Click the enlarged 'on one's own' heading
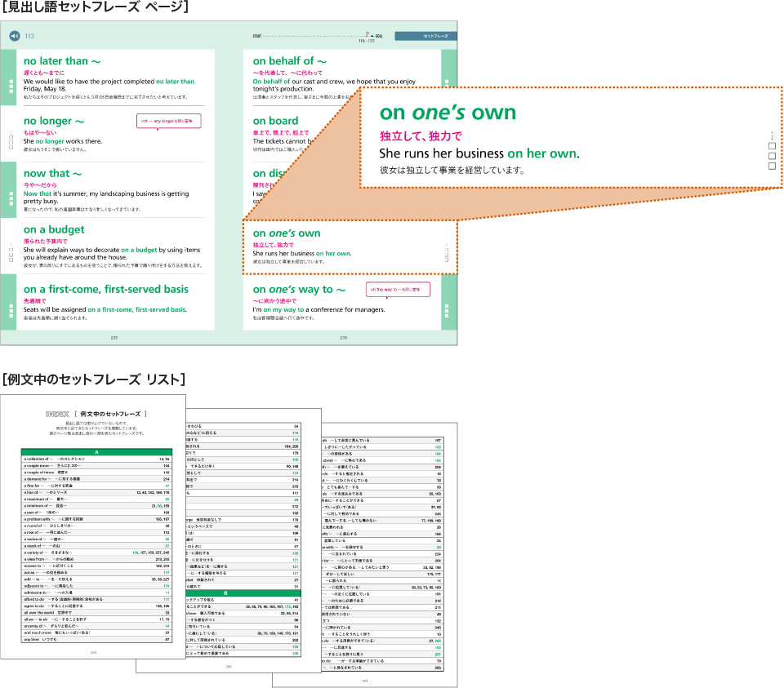Screen dimensions: 784x688 coord(448,113)
